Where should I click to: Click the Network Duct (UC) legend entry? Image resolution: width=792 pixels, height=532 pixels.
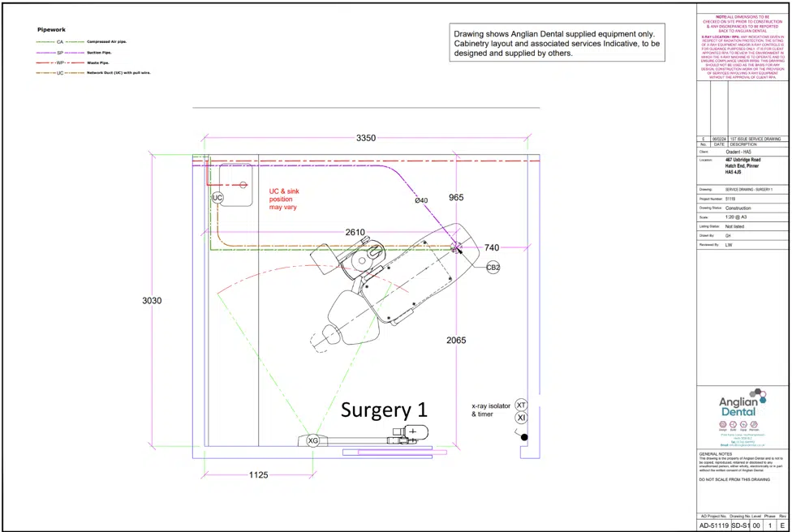point(118,73)
